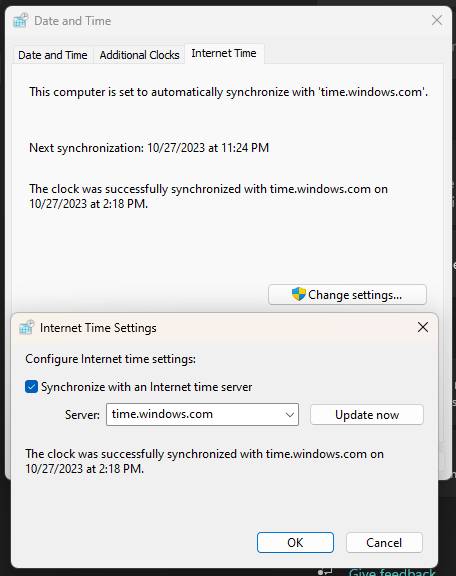Screen dimensions: 456x576
Task: Click the shield icon on Change settings
Action: coord(298,294)
